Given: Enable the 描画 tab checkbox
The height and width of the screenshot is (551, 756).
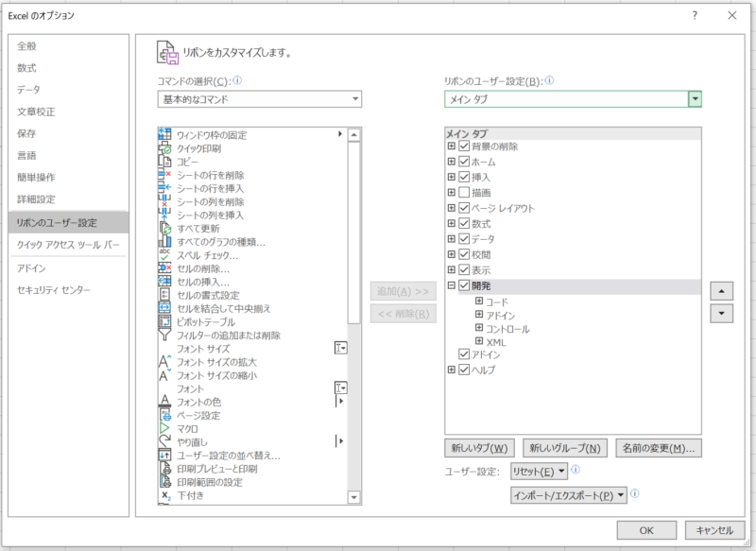Looking at the screenshot, I should click(464, 193).
